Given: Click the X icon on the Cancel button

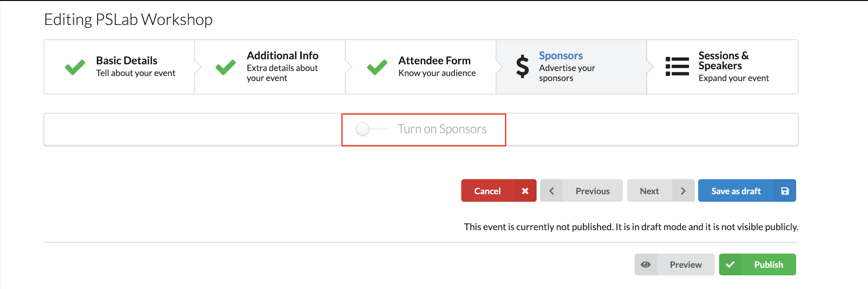Looking at the screenshot, I should 525,191.
